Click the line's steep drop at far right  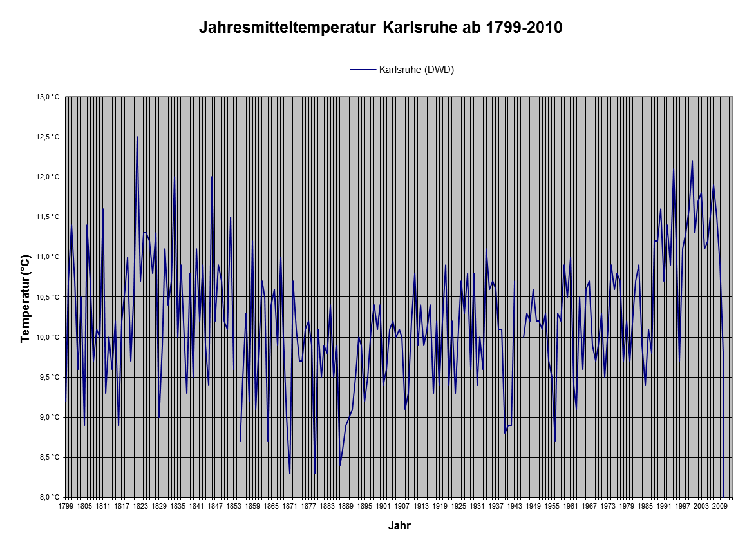coord(724,425)
